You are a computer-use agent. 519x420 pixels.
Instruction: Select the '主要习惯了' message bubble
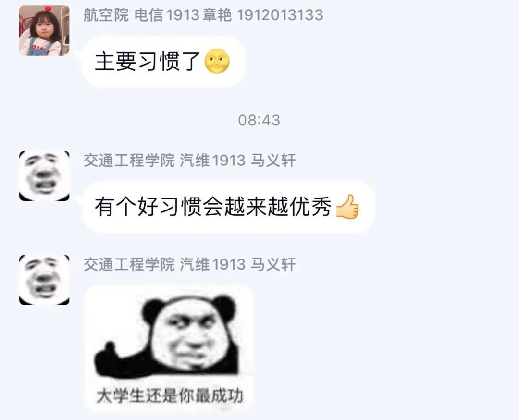163,62
